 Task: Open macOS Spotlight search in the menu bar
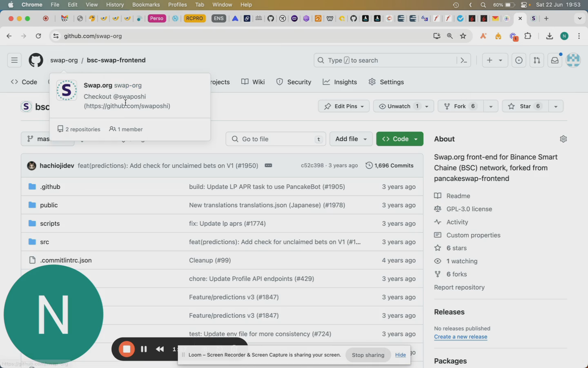[483, 5]
